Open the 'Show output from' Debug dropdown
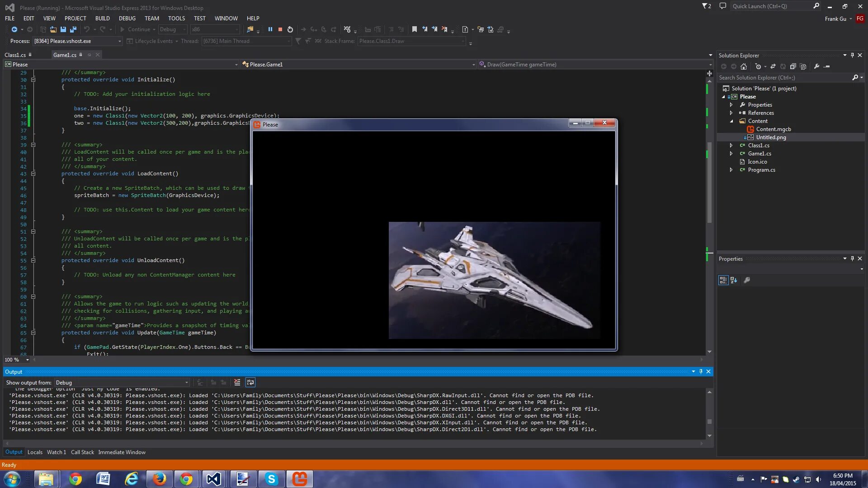Image resolution: width=868 pixels, height=488 pixels. 186,383
